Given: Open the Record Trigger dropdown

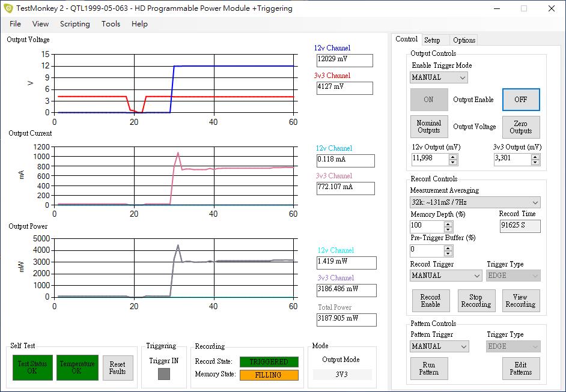Looking at the screenshot, I should click(446, 276).
